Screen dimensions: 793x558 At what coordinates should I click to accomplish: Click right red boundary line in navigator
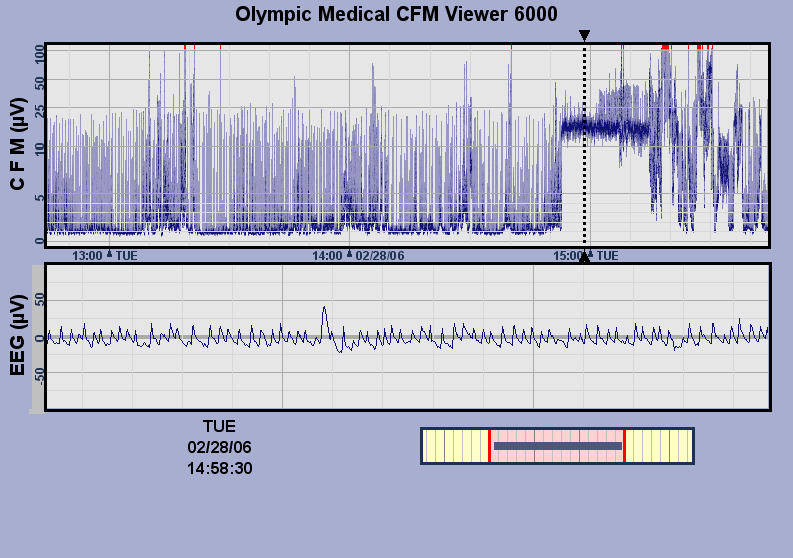coord(625,446)
